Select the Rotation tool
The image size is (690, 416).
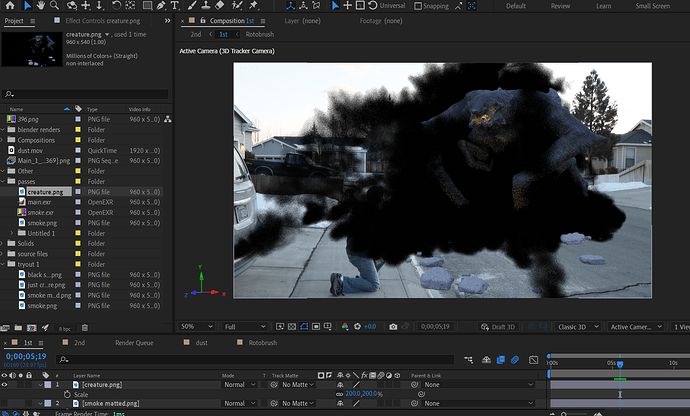click(116, 5)
